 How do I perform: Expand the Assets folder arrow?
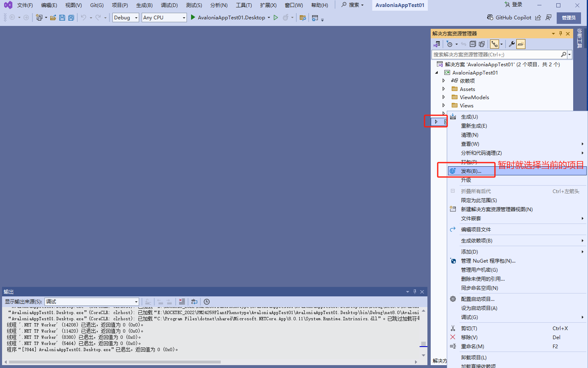[443, 89]
